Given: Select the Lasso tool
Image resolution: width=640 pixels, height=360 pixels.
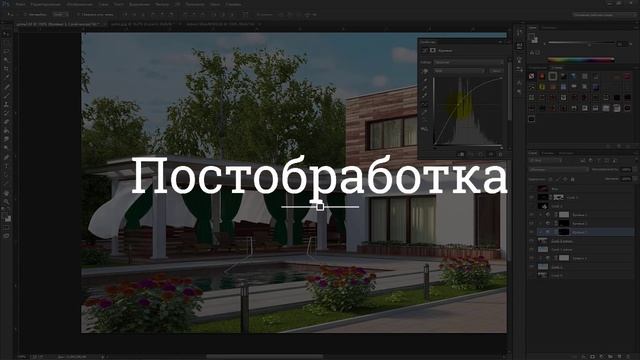Looking at the screenshot, I should pos(6,51).
